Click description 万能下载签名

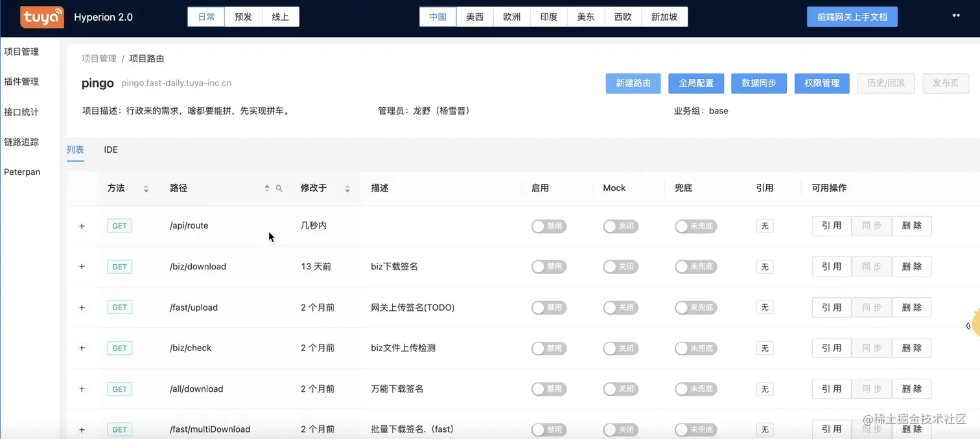pos(397,389)
